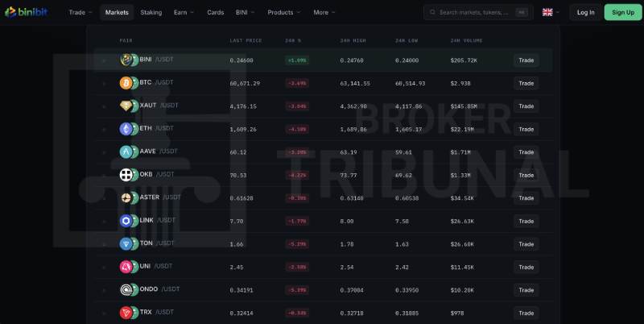Click Trade button for ETH/USDT

click(x=526, y=129)
